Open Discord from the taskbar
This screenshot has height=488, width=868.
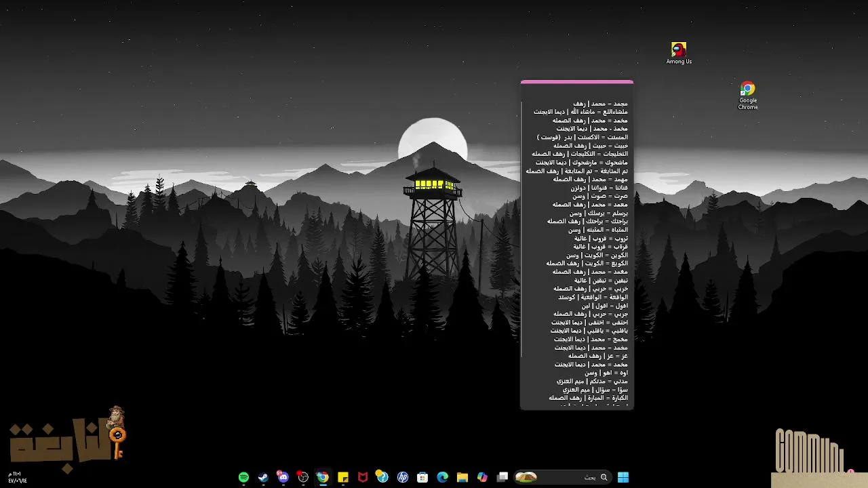[x=283, y=477]
